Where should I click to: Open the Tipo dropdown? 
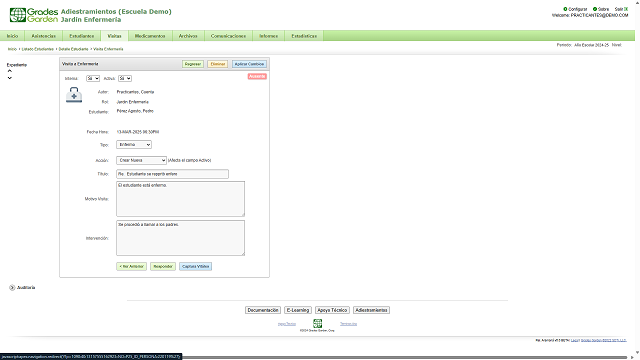(x=134, y=144)
